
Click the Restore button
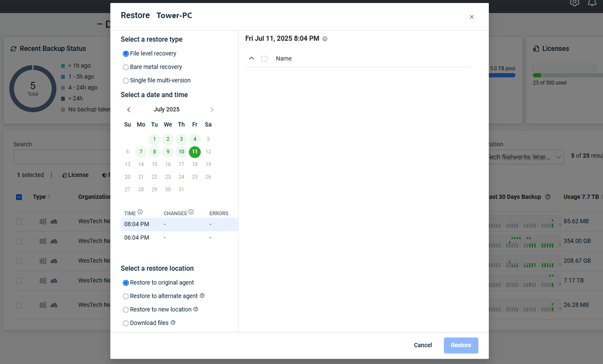pyautogui.click(x=461, y=345)
